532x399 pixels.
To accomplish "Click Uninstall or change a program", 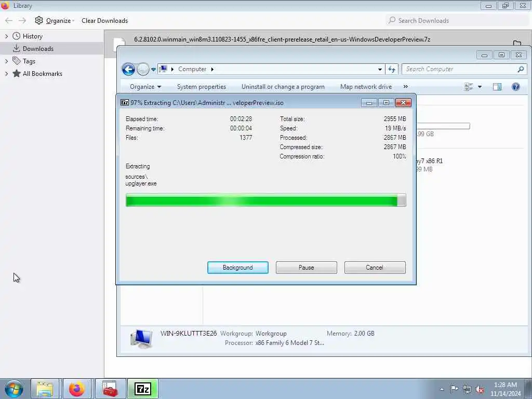I will pos(283,87).
